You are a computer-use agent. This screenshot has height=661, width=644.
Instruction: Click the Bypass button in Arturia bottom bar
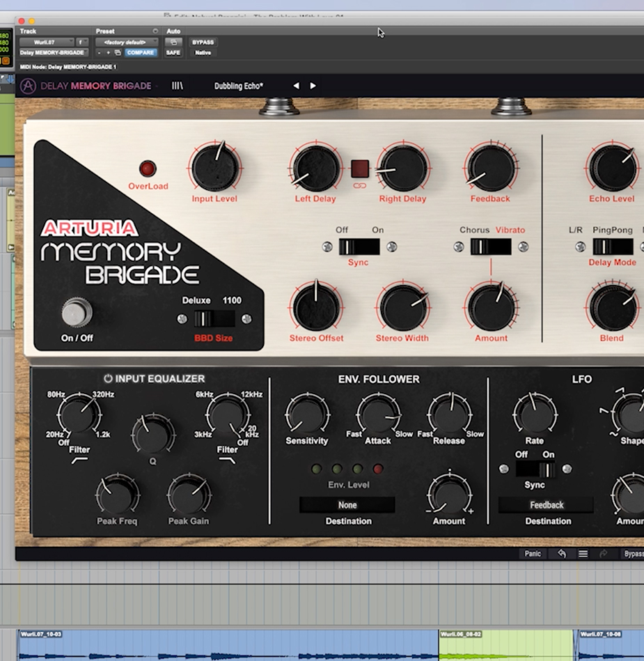click(633, 554)
